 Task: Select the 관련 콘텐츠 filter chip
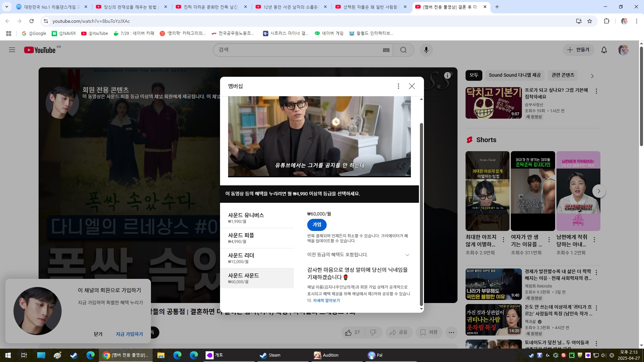(563, 75)
